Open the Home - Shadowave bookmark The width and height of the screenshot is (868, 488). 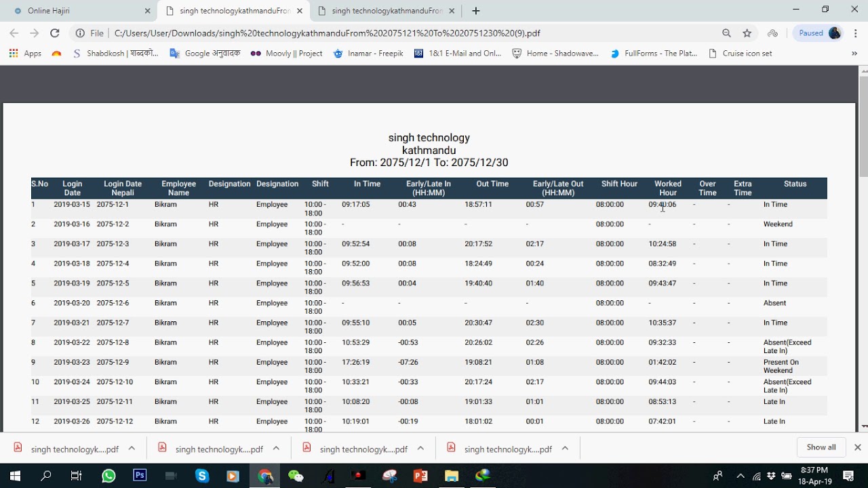(555, 54)
